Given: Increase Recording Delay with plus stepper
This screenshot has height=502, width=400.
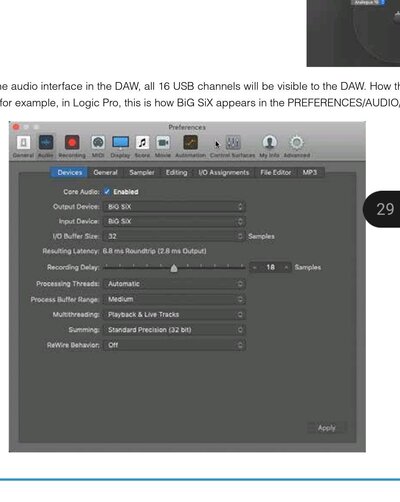Looking at the screenshot, I should (x=286, y=267).
